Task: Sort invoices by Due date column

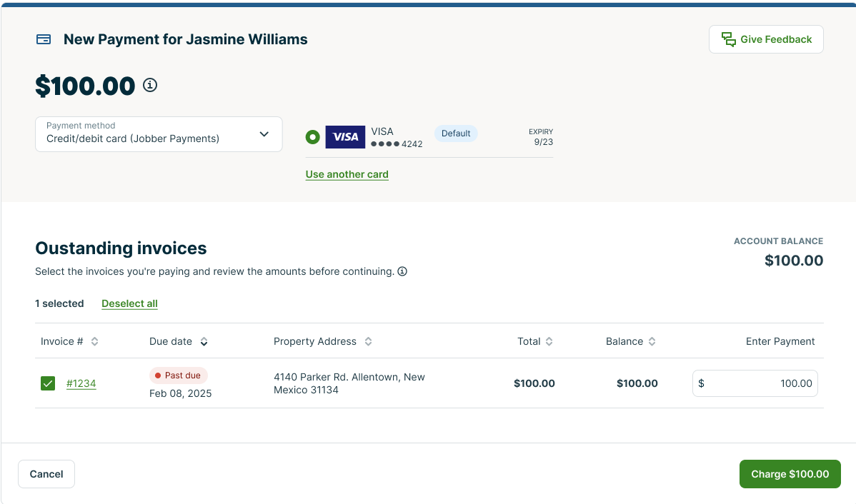Action: [203, 341]
